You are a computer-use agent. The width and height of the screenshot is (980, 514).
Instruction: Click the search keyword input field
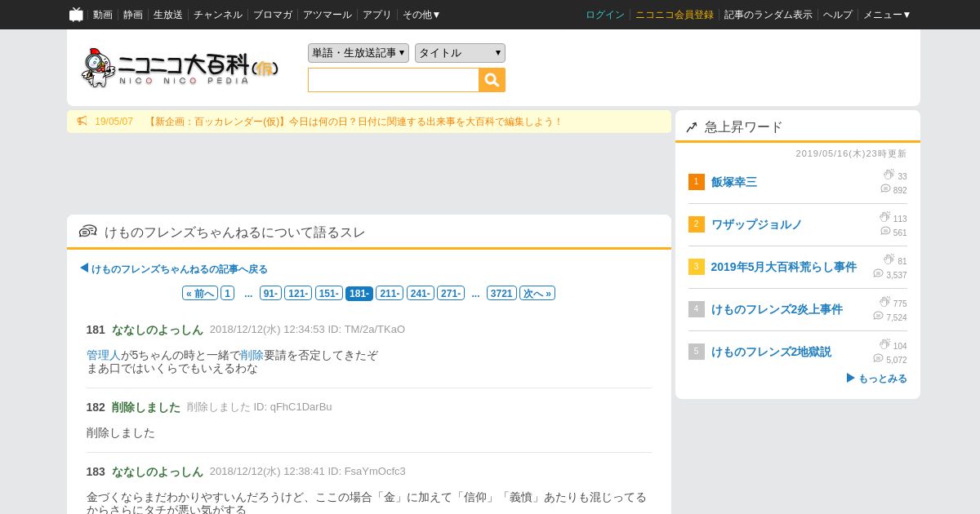point(394,80)
